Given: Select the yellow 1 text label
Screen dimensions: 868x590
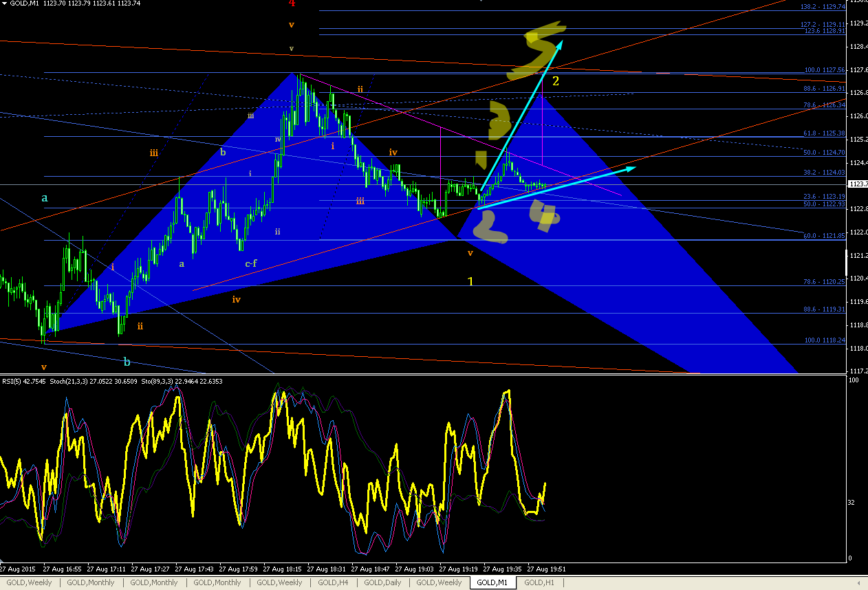Looking at the screenshot, I should 470,281.
